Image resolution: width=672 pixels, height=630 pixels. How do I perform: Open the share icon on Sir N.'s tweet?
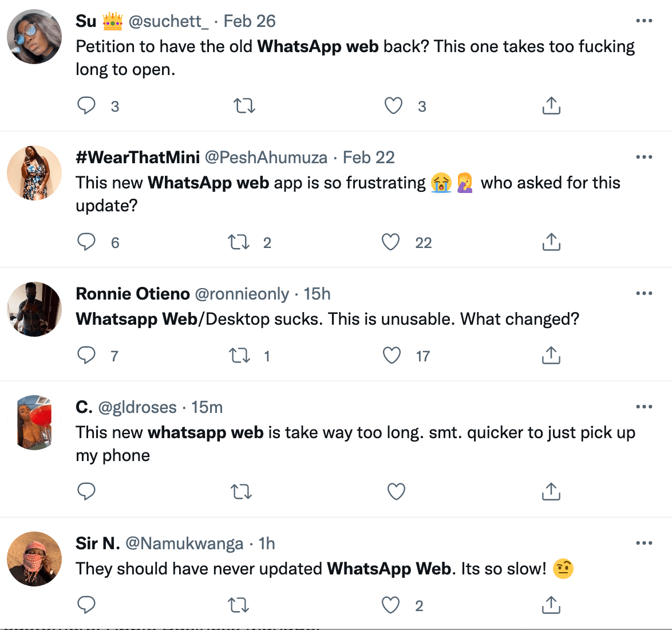click(x=551, y=605)
